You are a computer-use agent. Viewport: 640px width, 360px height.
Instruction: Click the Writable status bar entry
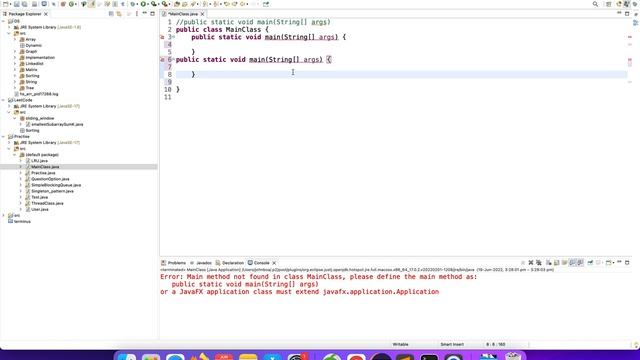400,344
